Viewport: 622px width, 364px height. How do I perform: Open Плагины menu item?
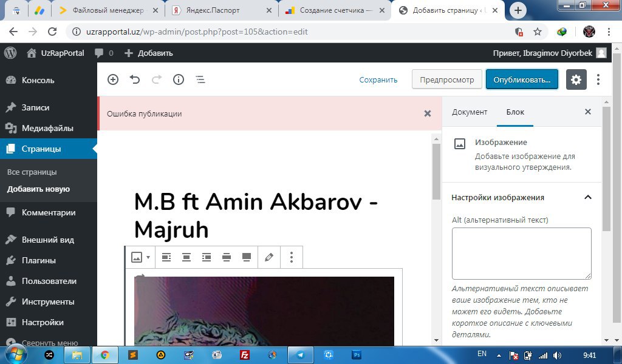(x=49, y=260)
